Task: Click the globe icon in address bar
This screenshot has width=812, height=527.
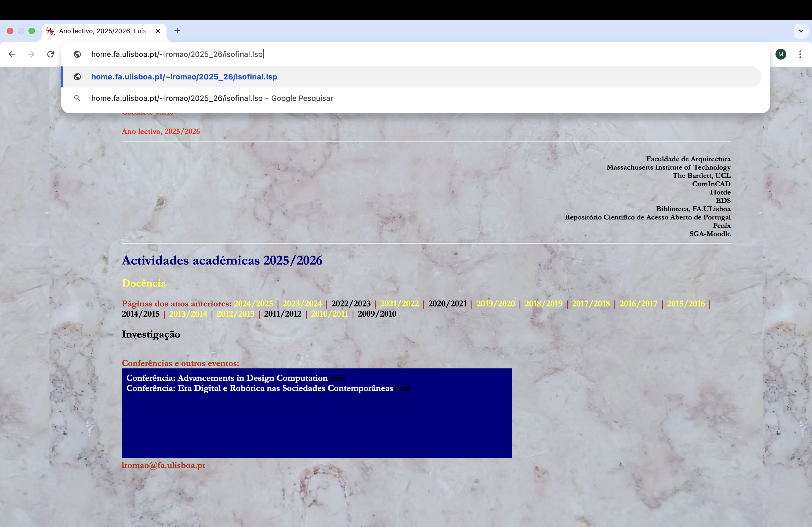Action: (x=77, y=54)
